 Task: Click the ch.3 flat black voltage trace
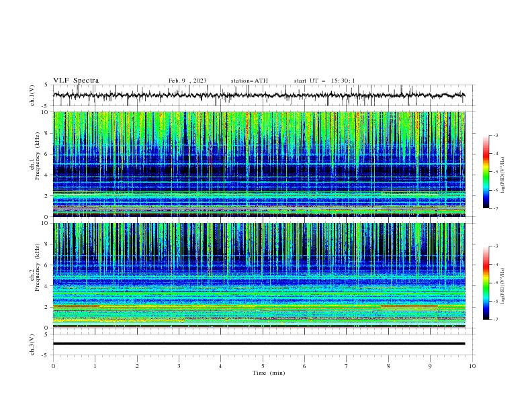259,344
